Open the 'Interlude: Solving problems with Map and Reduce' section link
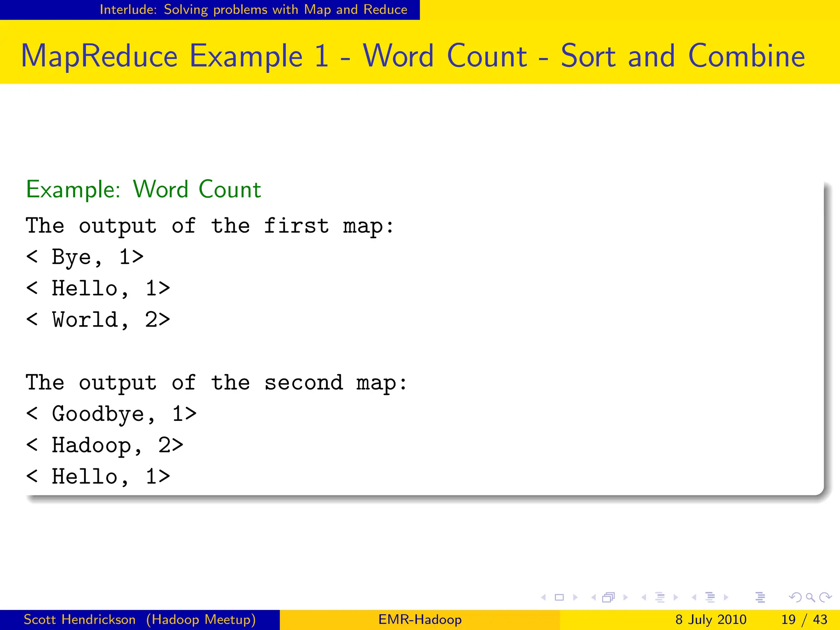The width and height of the screenshot is (840, 630). tap(253, 9)
